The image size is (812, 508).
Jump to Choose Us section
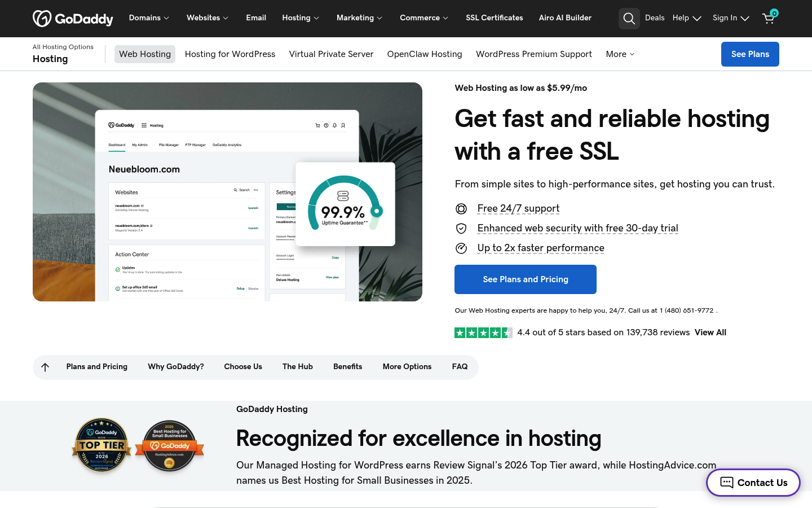[243, 367]
